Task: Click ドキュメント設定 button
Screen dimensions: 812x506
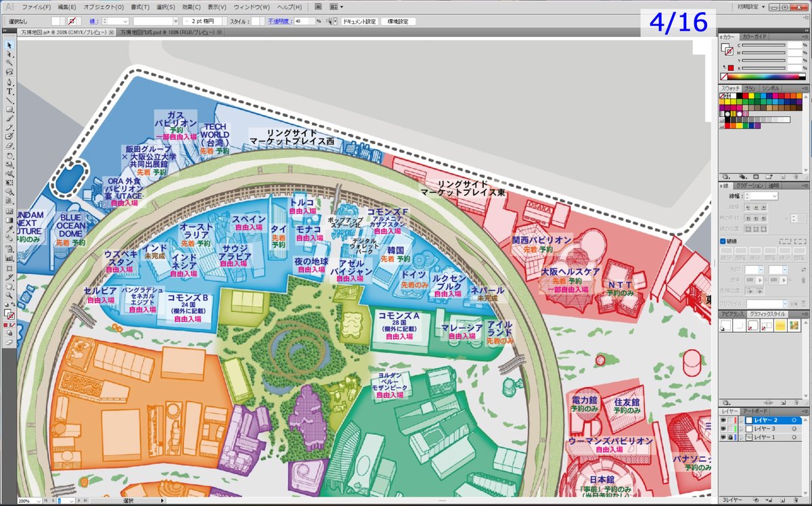Action: 360,21
